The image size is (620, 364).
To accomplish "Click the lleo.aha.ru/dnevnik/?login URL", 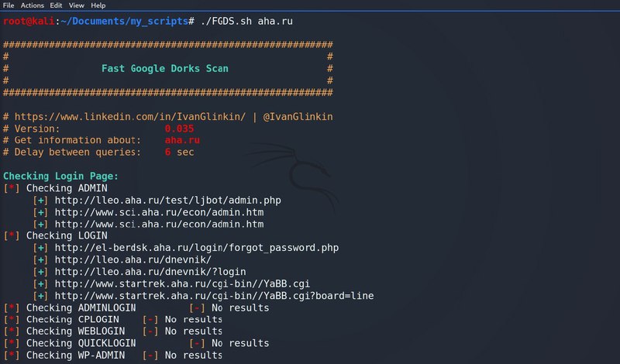I will [150, 272].
